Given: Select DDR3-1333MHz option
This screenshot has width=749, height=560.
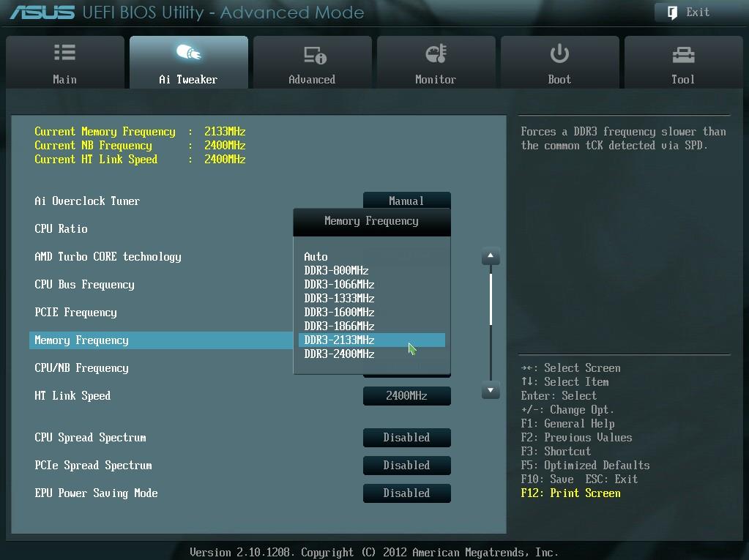Looking at the screenshot, I should tap(372, 299).
